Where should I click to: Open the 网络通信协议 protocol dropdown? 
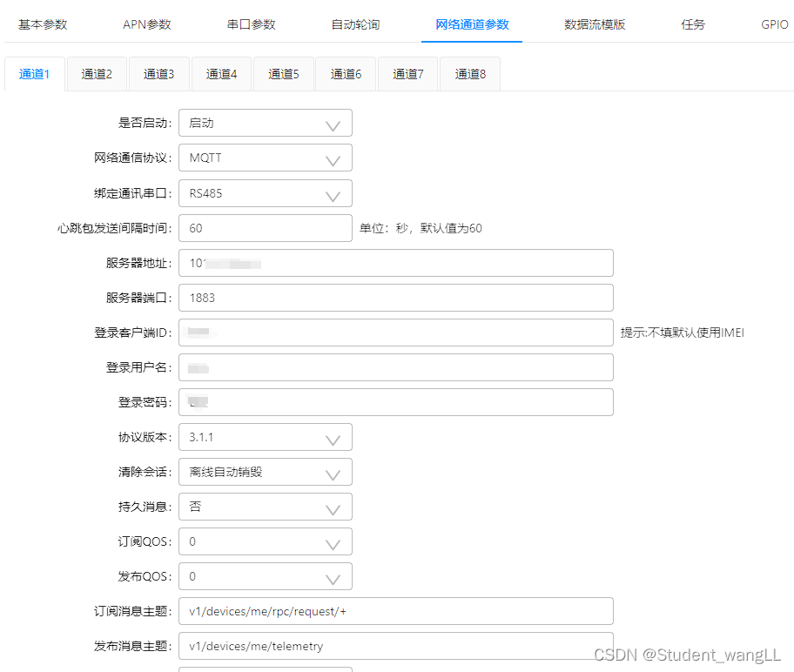point(265,158)
